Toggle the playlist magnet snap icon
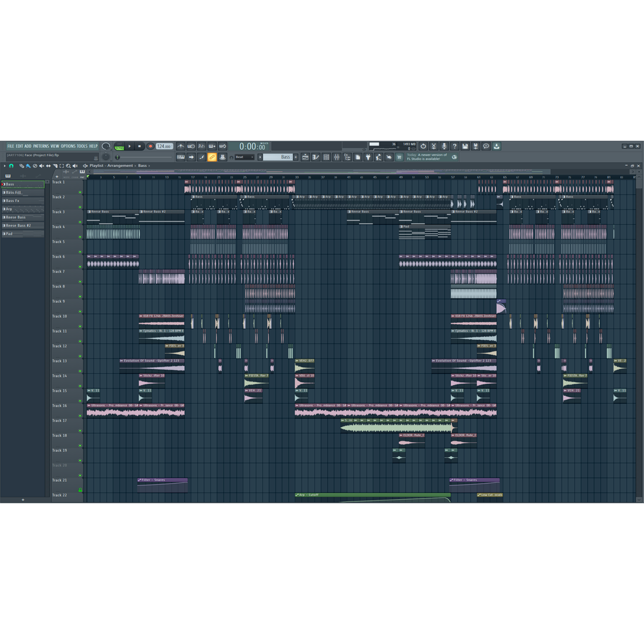The image size is (644, 644). coord(11,166)
